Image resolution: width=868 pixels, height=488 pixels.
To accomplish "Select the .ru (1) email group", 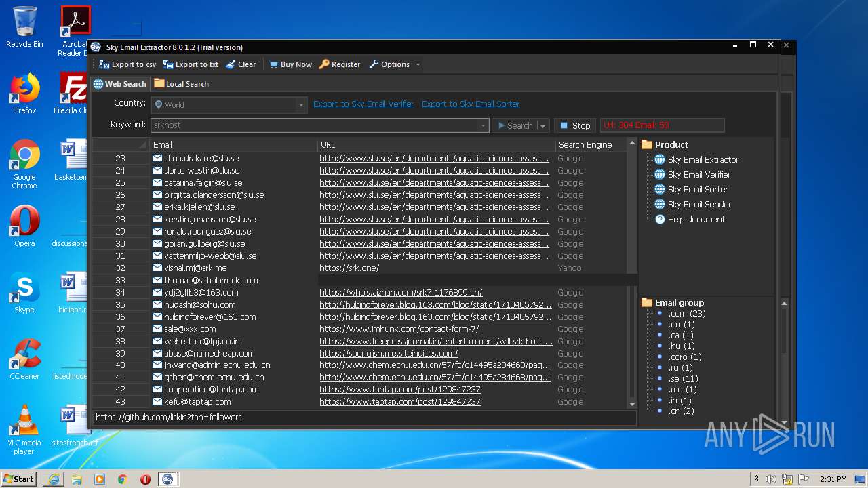I will (x=681, y=368).
